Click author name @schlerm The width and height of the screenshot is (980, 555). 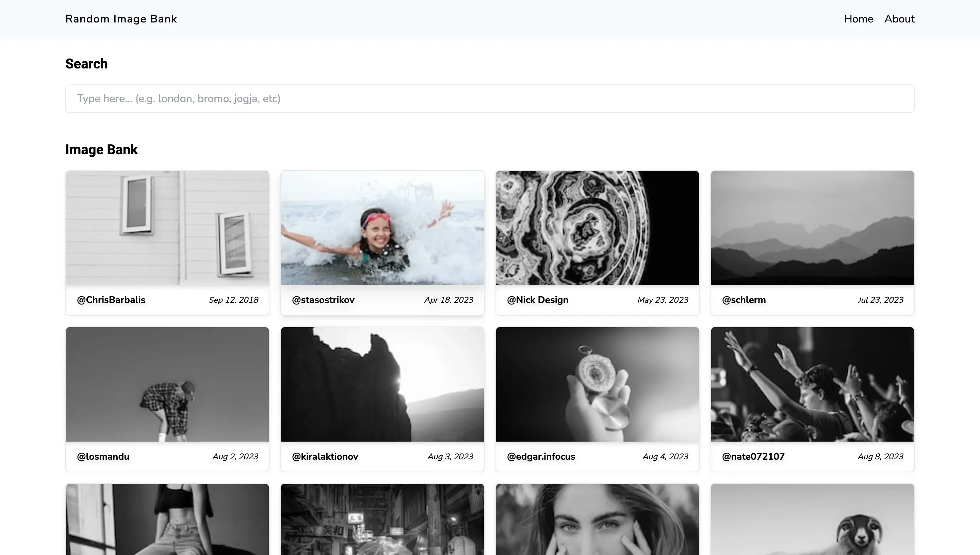[x=744, y=300]
